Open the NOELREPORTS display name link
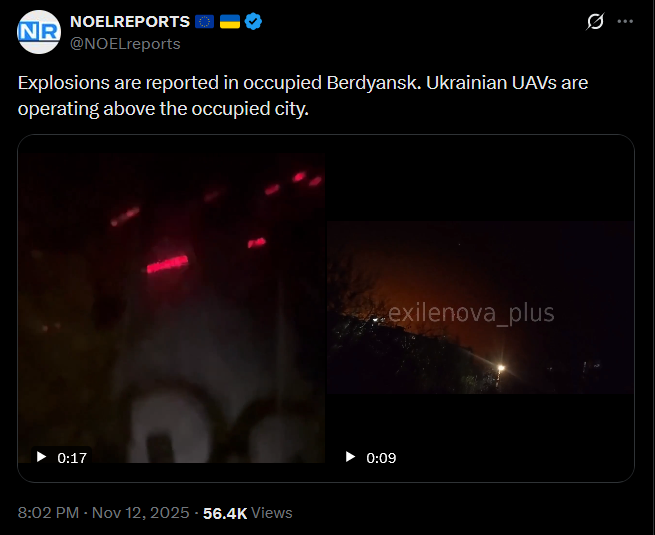 tap(130, 21)
